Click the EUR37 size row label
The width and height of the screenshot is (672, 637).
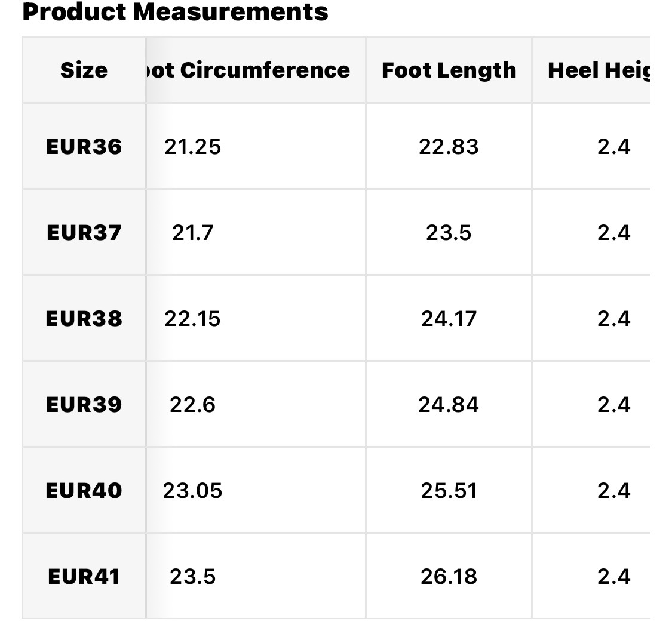pyautogui.click(x=84, y=233)
